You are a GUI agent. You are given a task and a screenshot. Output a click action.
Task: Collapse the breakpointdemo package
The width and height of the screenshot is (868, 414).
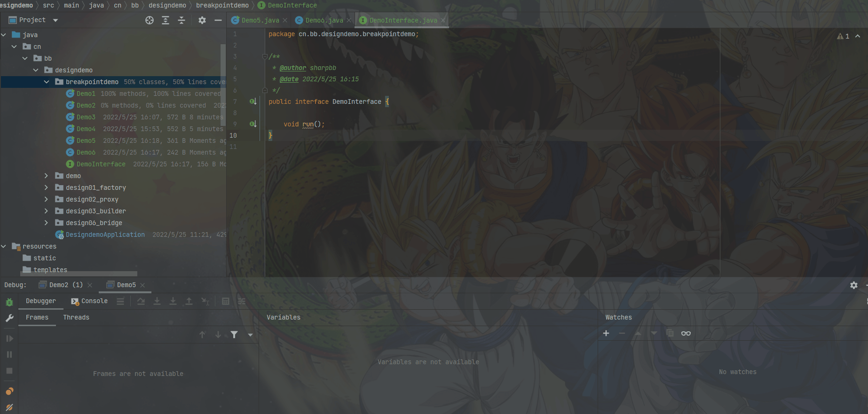(47, 82)
